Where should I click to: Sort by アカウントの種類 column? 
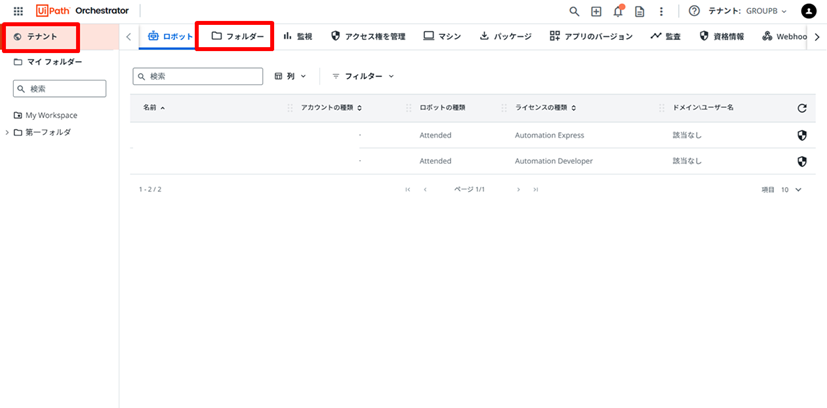[331, 108]
